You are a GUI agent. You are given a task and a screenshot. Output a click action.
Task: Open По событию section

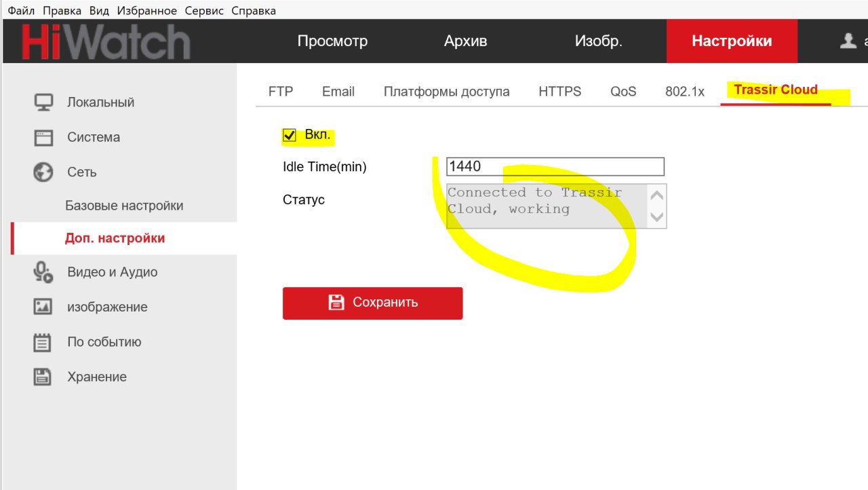point(104,342)
